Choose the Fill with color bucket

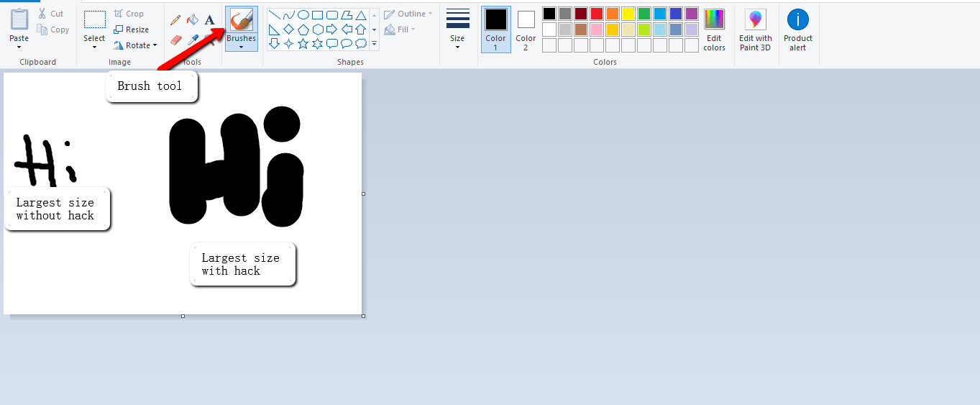pyautogui.click(x=193, y=20)
